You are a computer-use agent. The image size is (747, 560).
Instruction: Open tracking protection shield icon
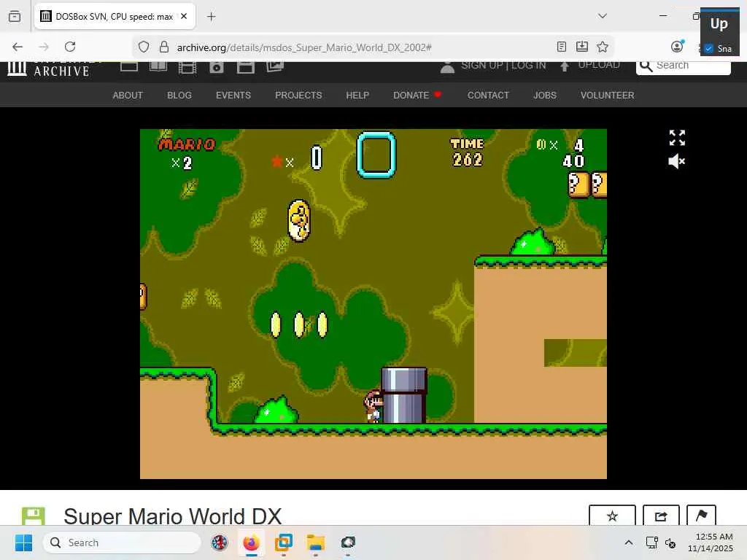pos(144,47)
